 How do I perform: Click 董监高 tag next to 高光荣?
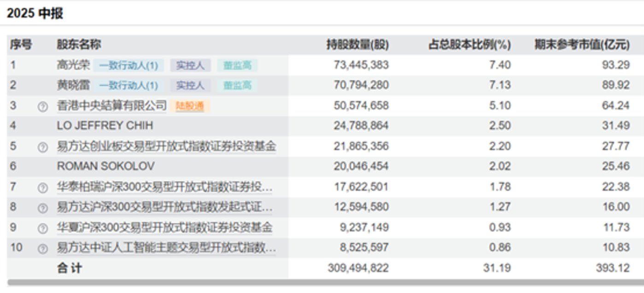tap(236, 65)
